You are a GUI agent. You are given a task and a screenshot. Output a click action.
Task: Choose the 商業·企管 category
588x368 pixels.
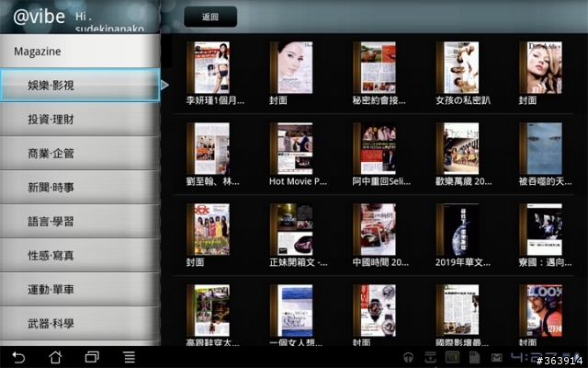pyautogui.click(x=80, y=154)
